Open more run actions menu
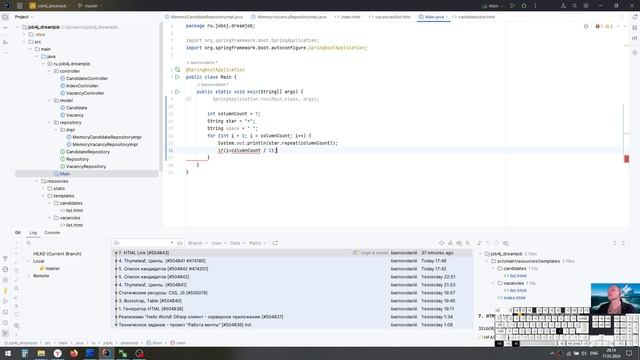 535,6
